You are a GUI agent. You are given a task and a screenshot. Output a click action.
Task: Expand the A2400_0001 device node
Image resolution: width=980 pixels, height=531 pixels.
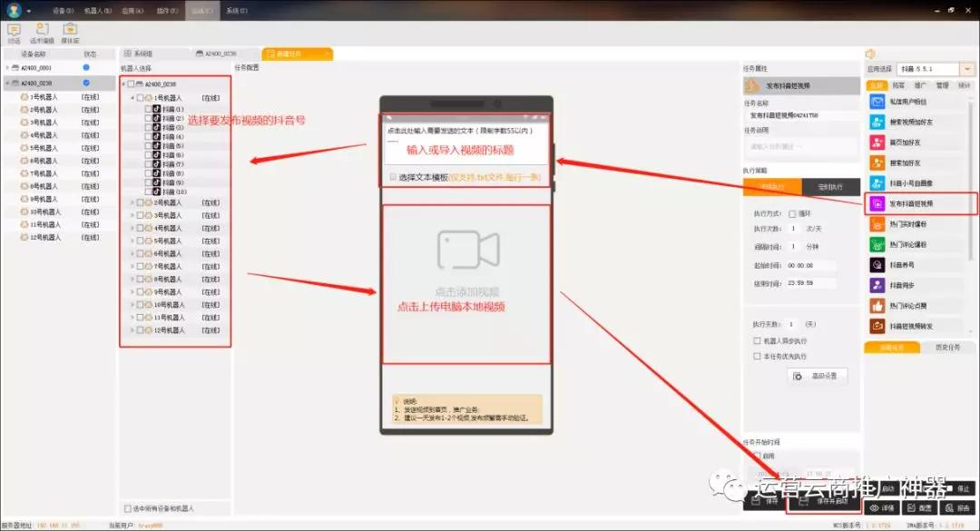coord(7,67)
